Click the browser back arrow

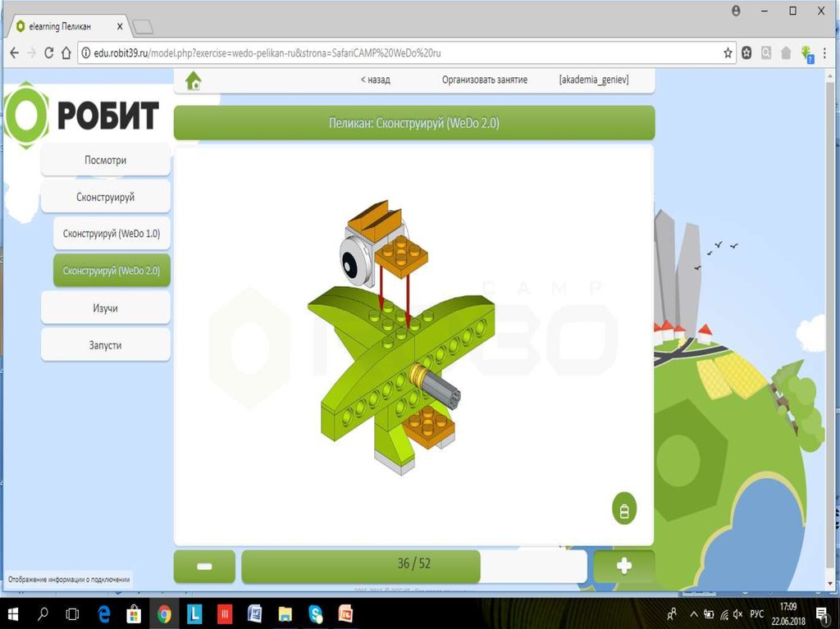[x=15, y=52]
